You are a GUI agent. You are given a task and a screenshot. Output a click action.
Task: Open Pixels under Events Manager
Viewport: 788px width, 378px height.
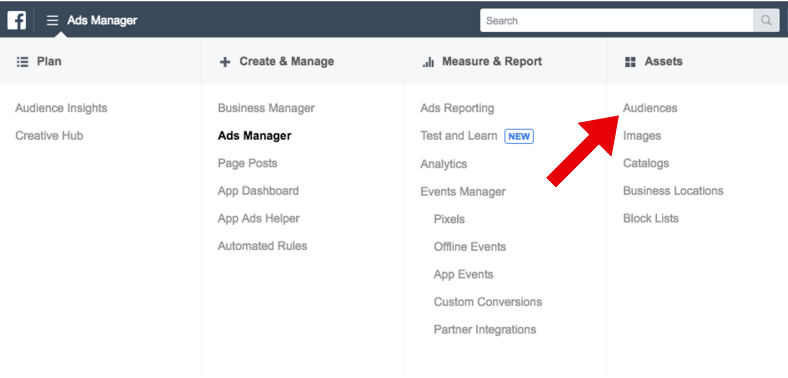(449, 219)
